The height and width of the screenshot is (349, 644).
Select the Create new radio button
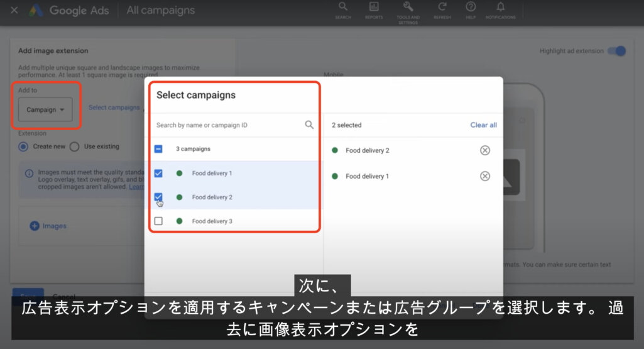point(23,147)
